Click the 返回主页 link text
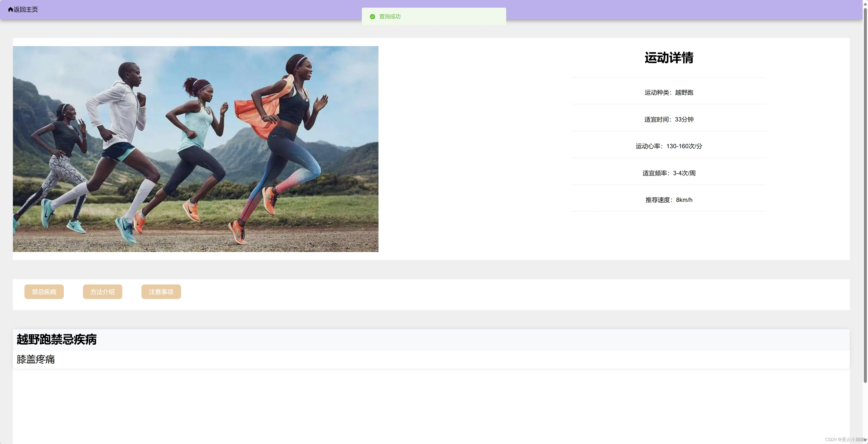This screenshot has width=868, height=444. pyautogui.click(x=26, y=9)
